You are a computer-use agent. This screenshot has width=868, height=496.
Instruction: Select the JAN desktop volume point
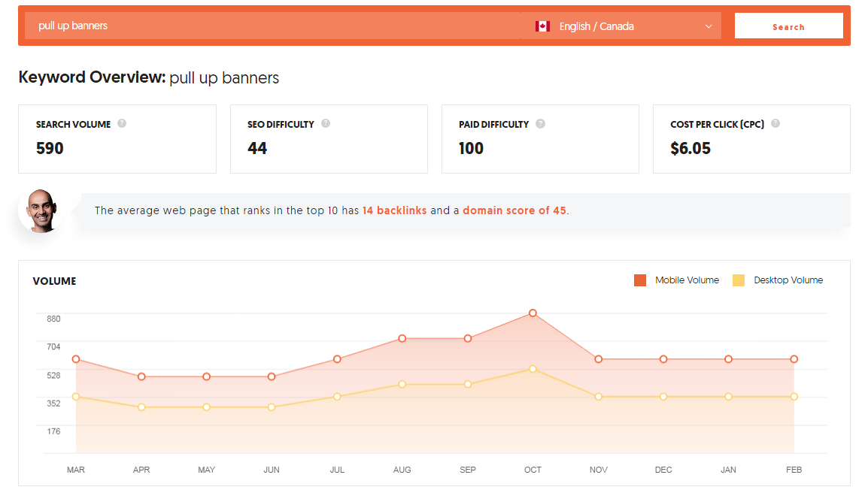point(729,397)
